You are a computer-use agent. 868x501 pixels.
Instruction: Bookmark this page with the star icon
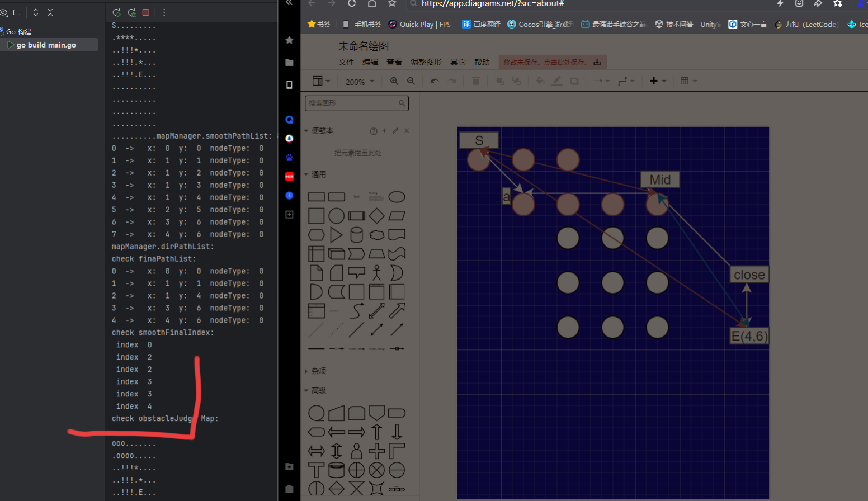pos(392,3)
